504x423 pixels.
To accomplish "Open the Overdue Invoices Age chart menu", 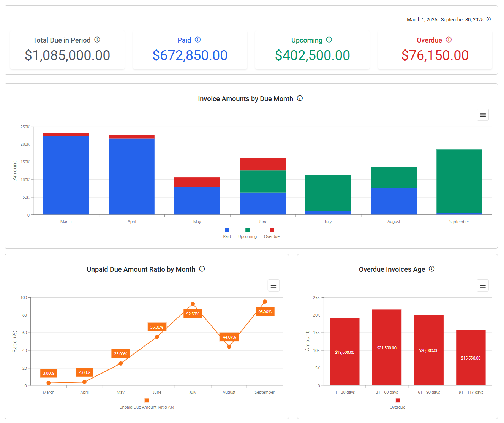I will (x=483, y=285).
